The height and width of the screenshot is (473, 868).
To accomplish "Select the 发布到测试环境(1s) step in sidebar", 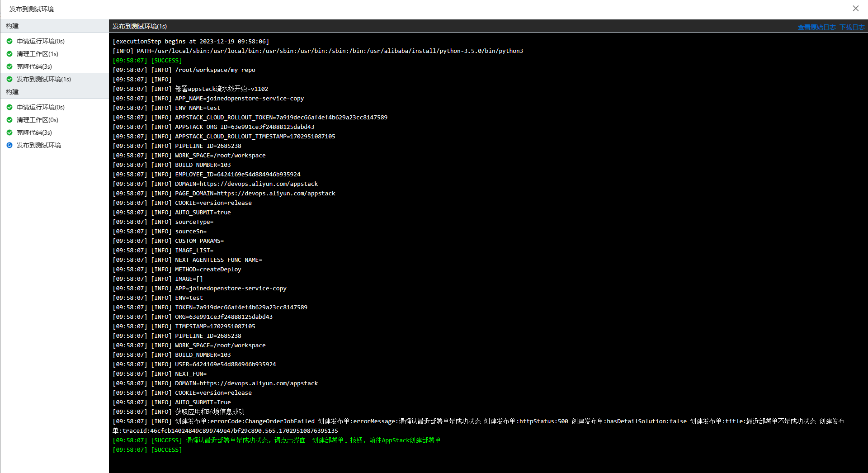I will [x=44, y=79].
